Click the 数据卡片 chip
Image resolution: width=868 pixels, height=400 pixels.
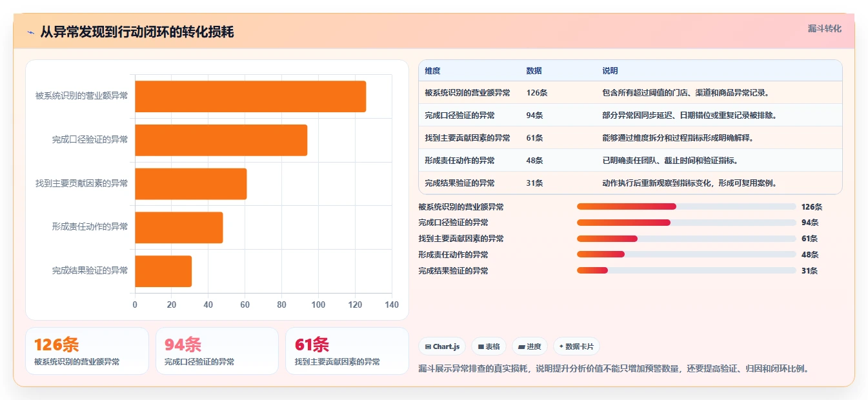coord(576,346)
